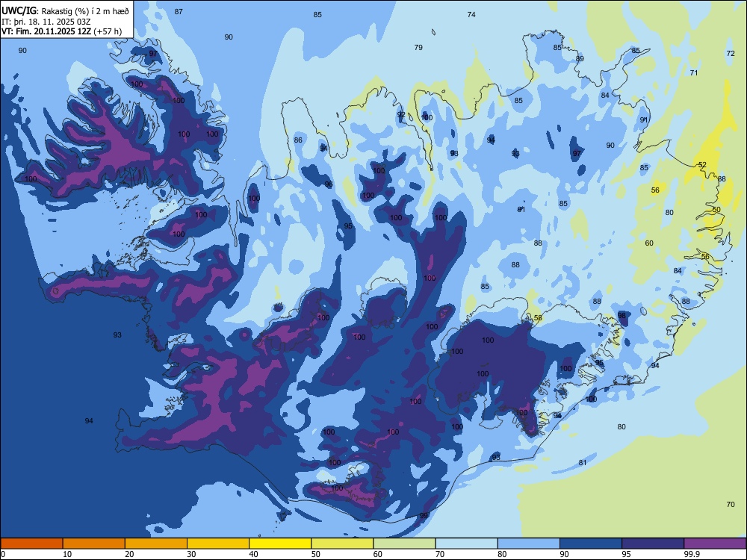Screen dimensions: 747x560
Task: Click the legend tick label '30'
Action: (191, 554)
